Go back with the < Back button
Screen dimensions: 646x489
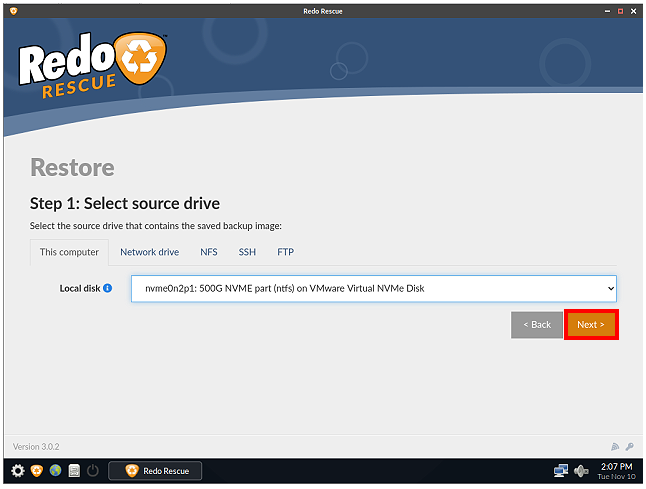click(x=537, y=325)
